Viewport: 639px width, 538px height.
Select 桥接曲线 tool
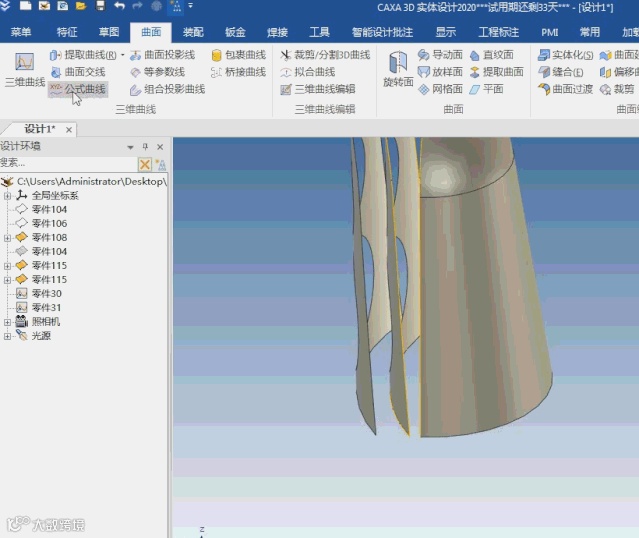[x=239, y=72]
